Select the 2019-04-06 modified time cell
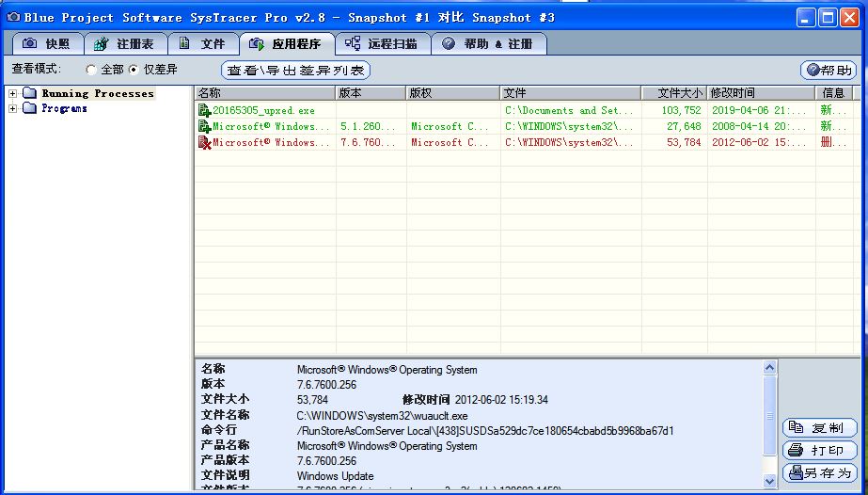The width and height of the screenshot is (868, 495). point(761,111)
